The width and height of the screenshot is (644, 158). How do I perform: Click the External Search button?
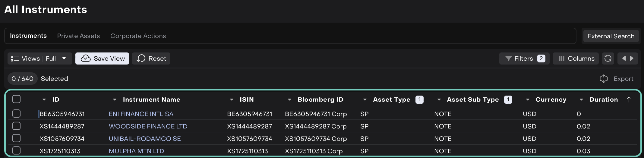[611, 36]
